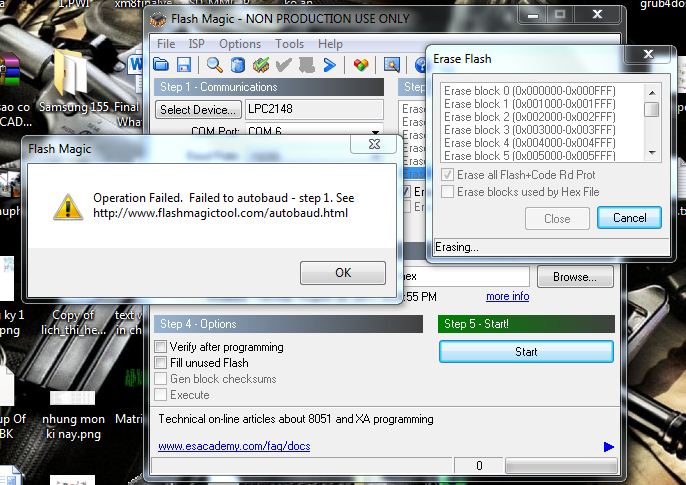Click the erase block list scroll-down arrow
The width and height of the screenshot is (686, 485).
tap(652, 153)
